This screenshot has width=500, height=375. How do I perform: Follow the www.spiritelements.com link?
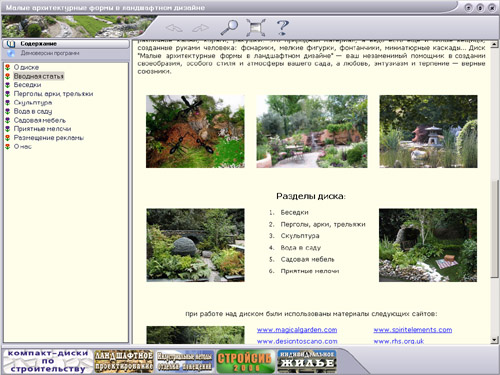point(413,330)
